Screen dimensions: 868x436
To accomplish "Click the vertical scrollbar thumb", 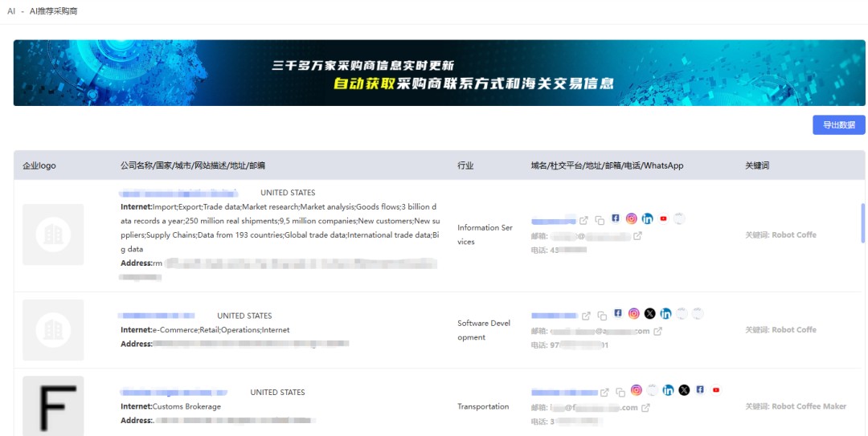I will (x=863, y=223).
